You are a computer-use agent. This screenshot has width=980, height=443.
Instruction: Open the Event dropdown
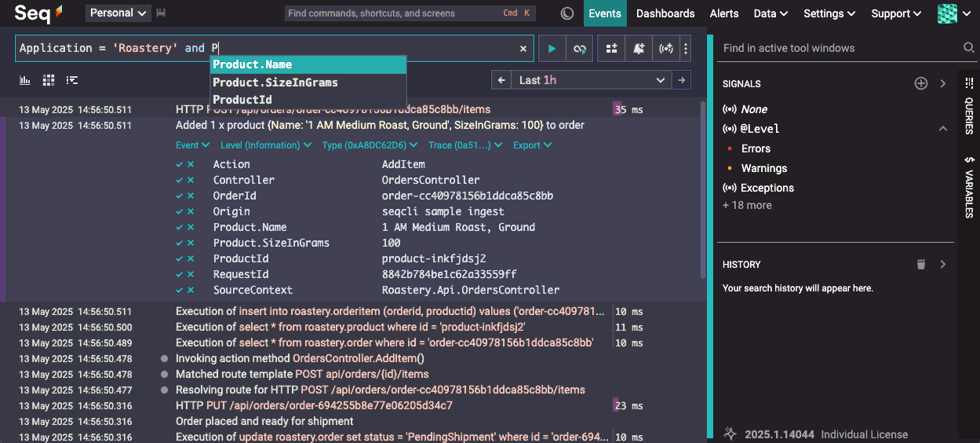[192, 145]
